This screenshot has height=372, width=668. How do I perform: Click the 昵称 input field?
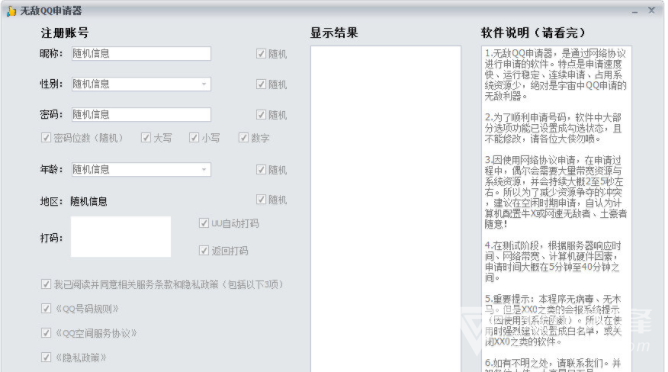141,54
